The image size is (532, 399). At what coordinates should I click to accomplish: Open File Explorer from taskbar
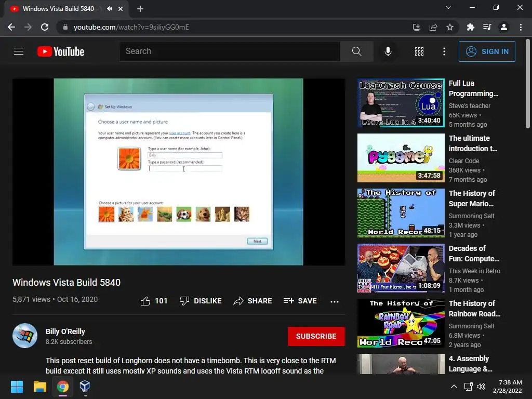[39, 387]
